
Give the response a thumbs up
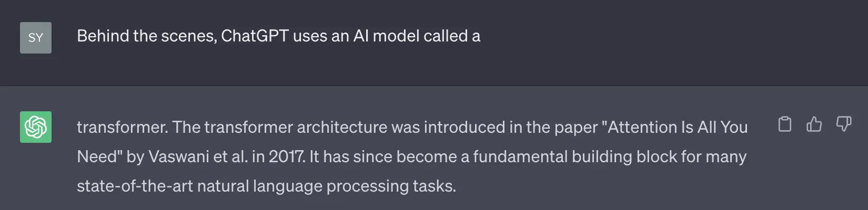click(x=814, y=124)
